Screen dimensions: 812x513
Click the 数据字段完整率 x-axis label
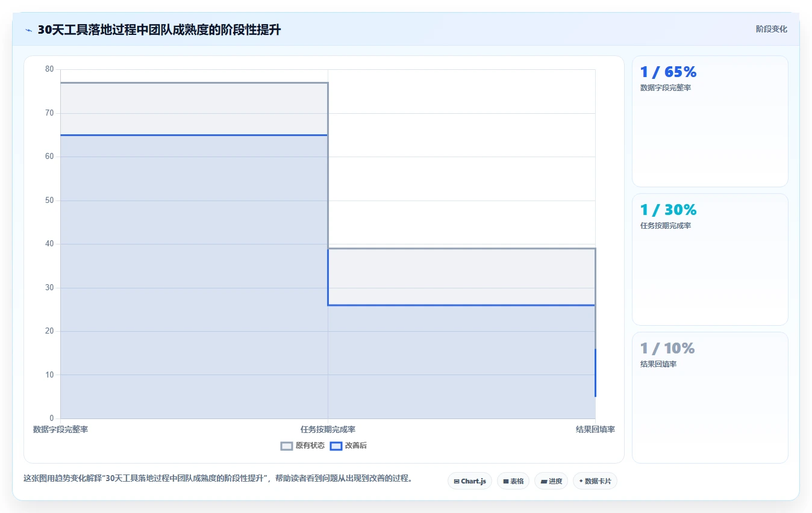60,429
